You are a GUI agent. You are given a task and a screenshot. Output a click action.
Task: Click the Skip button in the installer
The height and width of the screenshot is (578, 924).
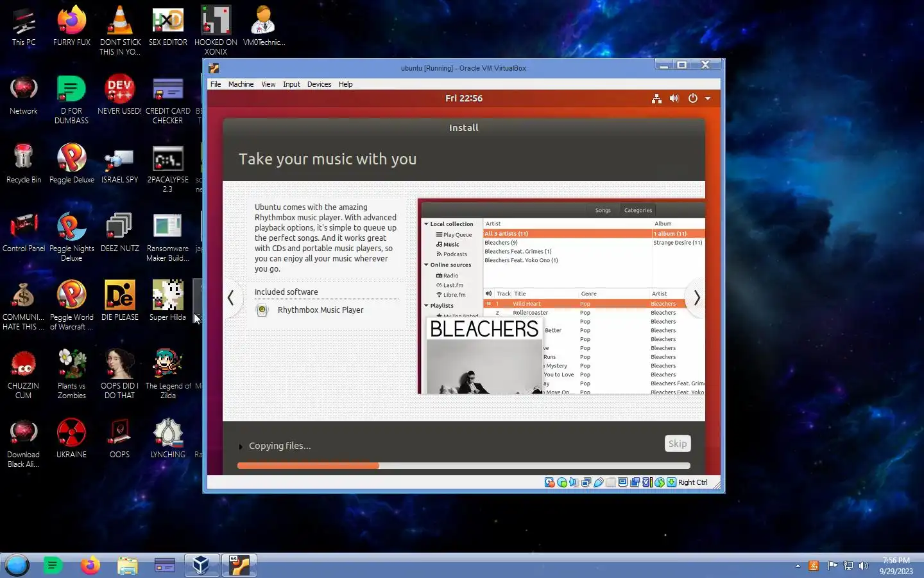click(678, 444)
